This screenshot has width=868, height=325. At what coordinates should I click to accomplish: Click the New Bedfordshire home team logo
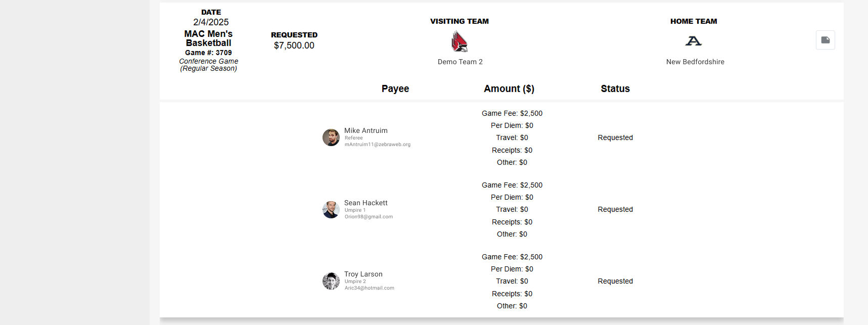(693, 41)
